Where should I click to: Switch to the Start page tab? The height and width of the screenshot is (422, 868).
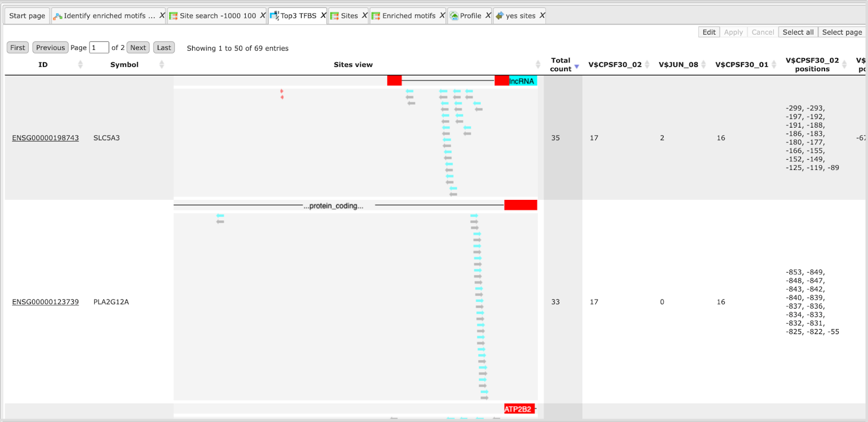27,16
